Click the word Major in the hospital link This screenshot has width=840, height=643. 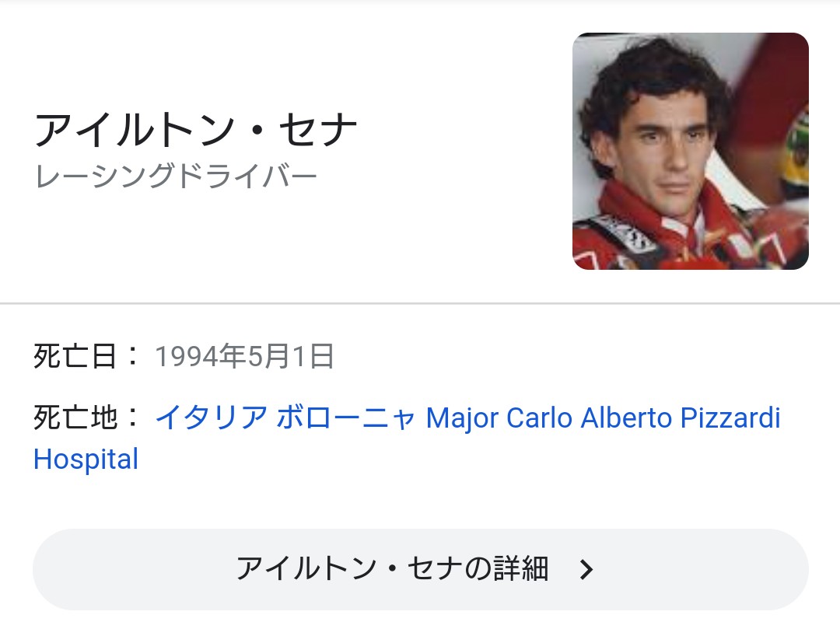[x=462, y=418]
